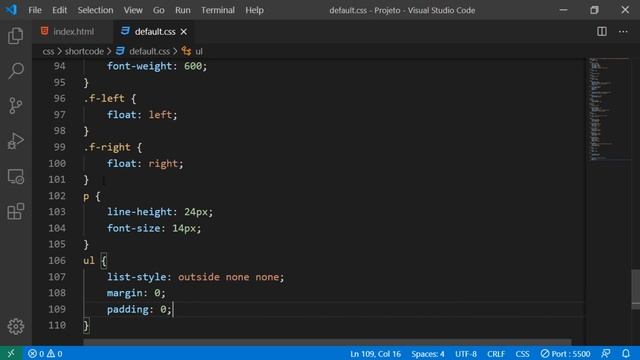The height and width of the screenshot is (360, 640).
Task: Place cursor on 'font-weight: 600;' line
Action: tap(157, 66)
